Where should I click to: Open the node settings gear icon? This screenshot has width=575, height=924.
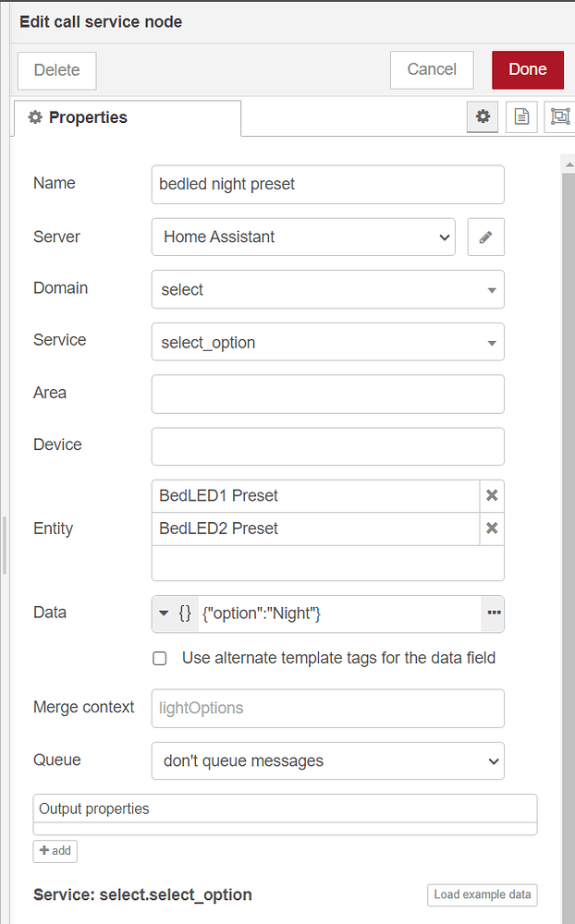482,116
